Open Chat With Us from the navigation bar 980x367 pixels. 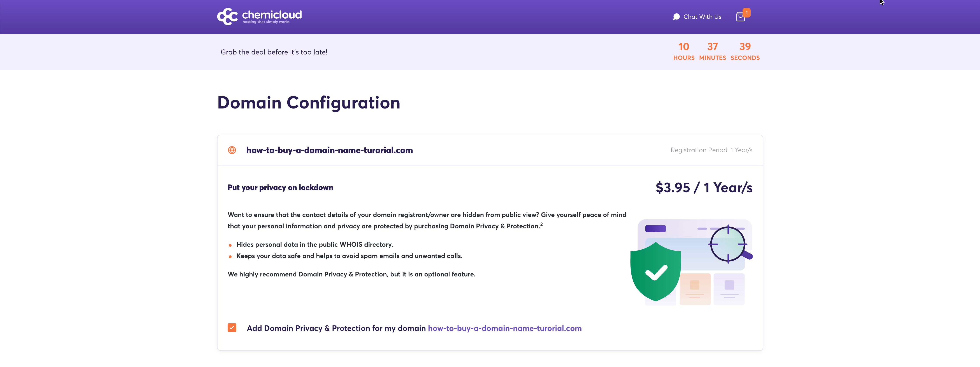[702, 16]
